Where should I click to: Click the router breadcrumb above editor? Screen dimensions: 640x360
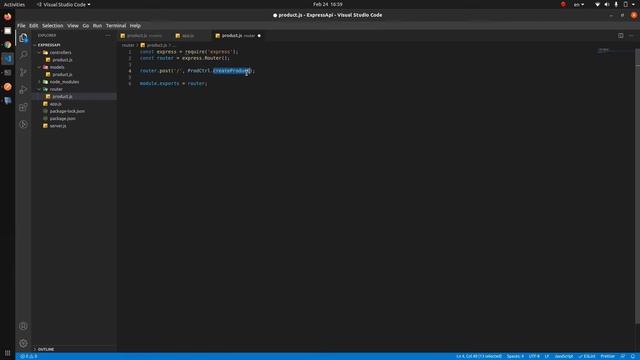128,45
